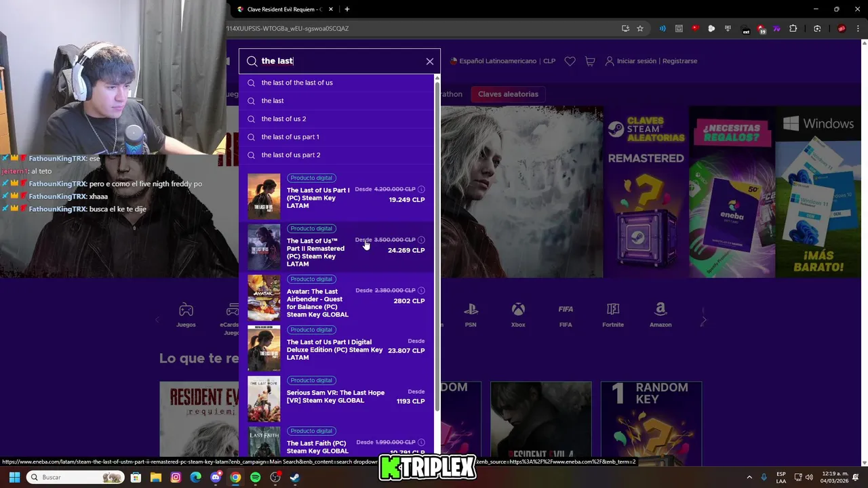Click the Claves aleatorias button

(x=508, y=94)
